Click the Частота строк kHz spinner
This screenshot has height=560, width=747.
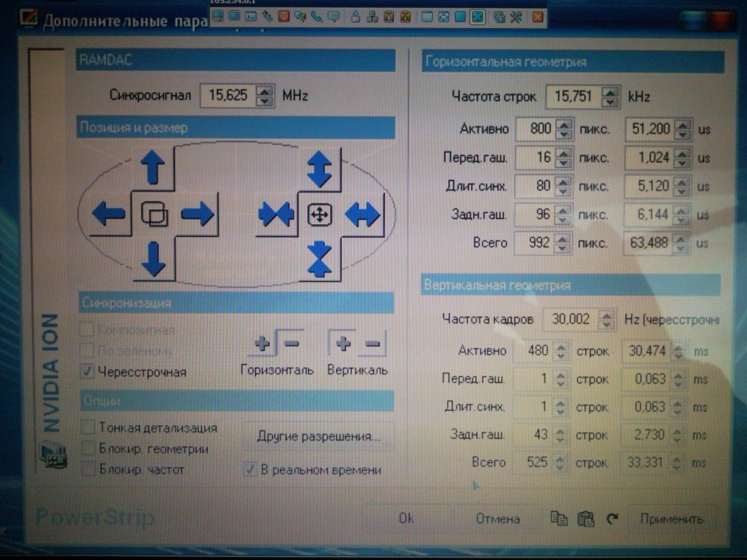coord(611,96)
